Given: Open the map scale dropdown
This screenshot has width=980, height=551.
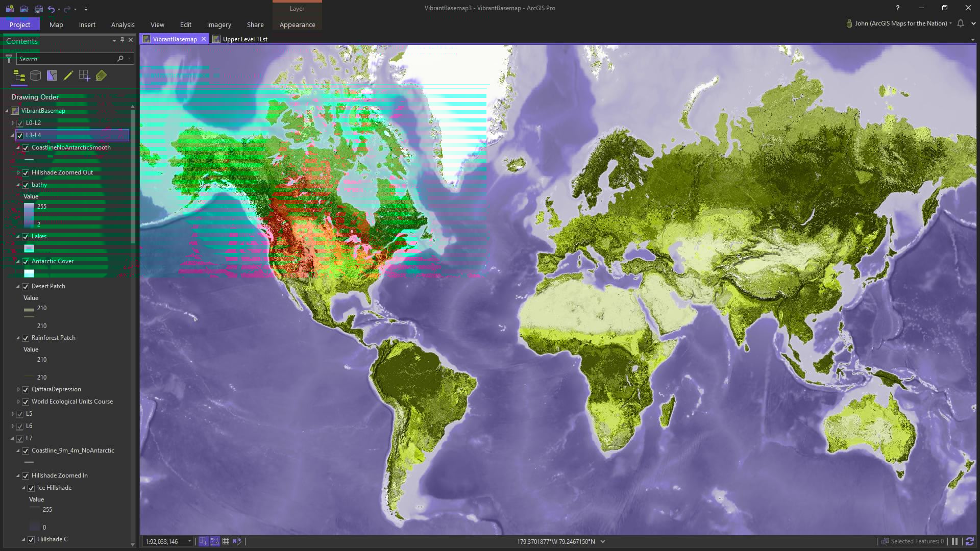Looking at the screenshot, I should click(x=189, y=541).
